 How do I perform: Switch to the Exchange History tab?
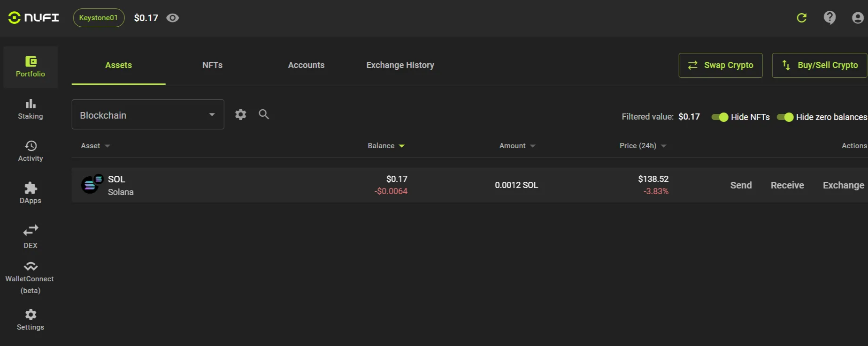pos(400,65)
